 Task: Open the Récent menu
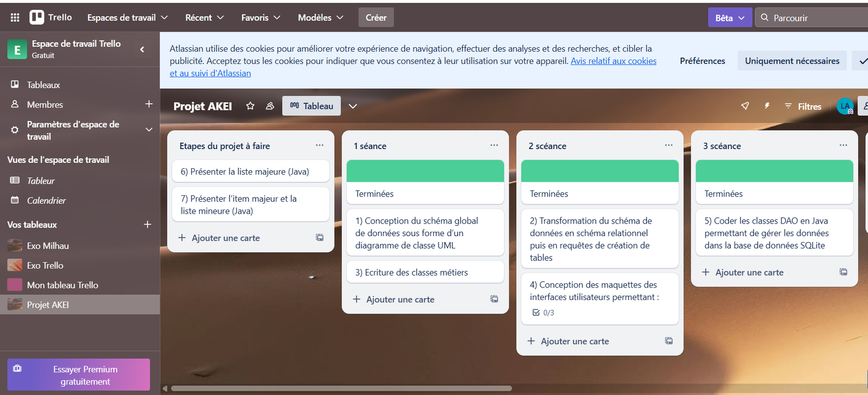(205, 17)
